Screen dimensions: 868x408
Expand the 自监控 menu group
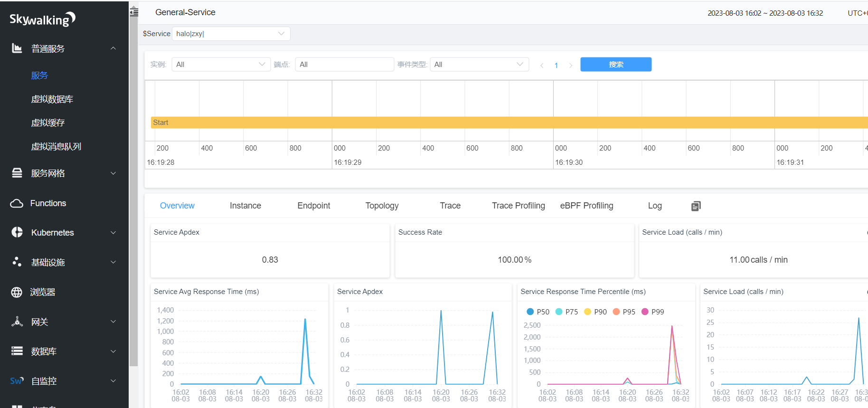[x=113, y=381]
